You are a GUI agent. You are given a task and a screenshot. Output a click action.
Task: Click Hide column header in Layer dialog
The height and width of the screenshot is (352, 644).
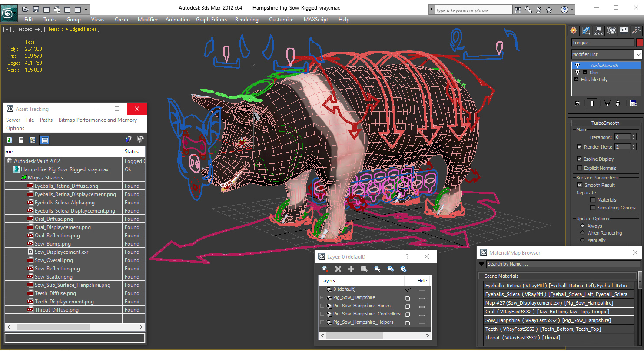pyautogui.click(x=422, y=281)
